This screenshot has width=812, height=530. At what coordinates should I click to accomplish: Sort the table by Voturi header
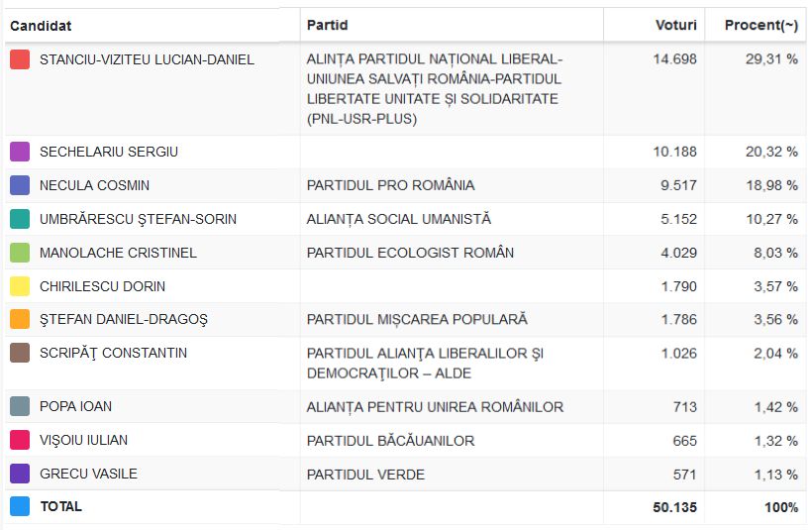pos(675,25)
